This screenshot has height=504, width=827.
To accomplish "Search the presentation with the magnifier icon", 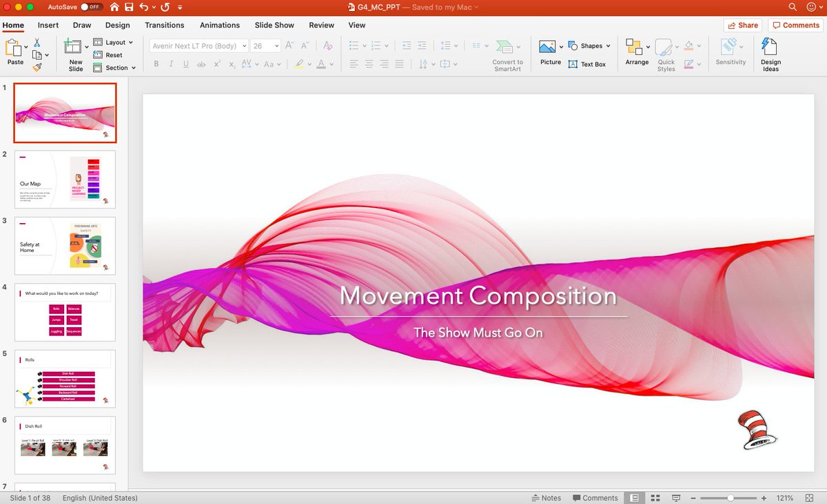I will (x=793, y=7).
